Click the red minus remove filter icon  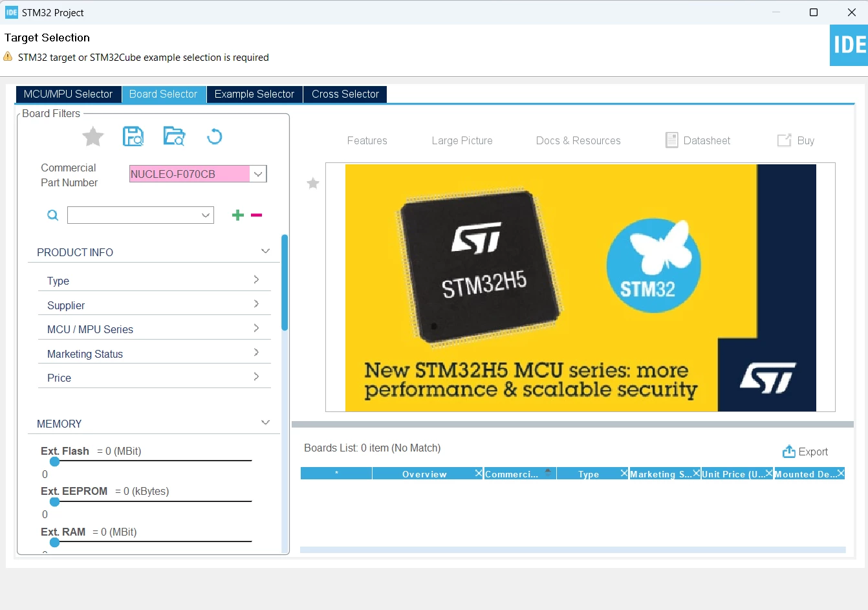click(256, 215)
